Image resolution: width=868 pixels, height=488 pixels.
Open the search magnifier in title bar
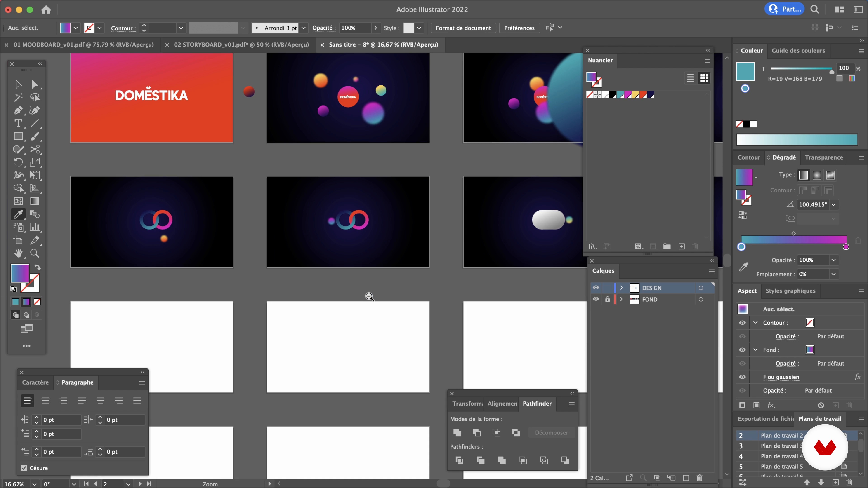coord(815,9)
